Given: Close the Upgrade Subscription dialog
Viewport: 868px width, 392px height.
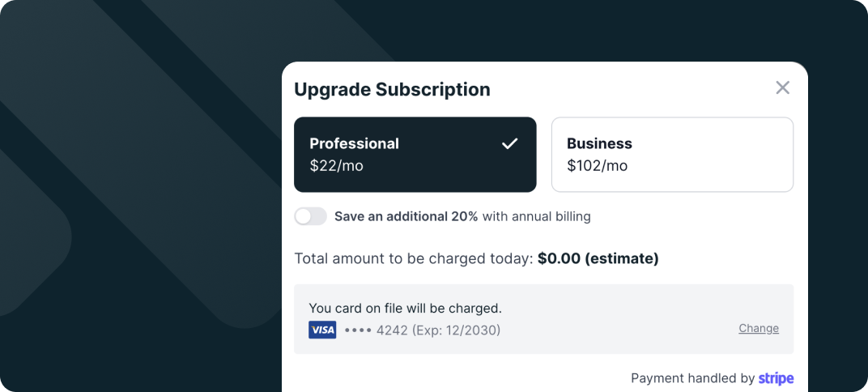Looking at the screenshot, I should tap(782, 88).
